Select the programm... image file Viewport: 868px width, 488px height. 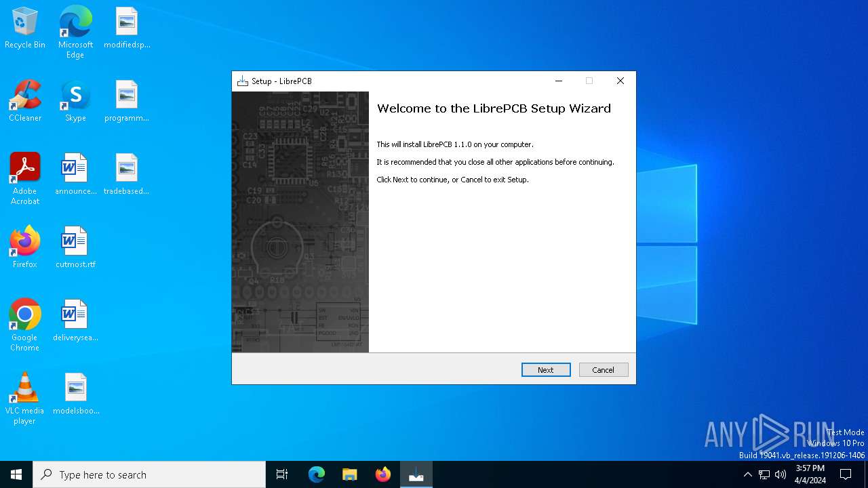tap(127, 102)
